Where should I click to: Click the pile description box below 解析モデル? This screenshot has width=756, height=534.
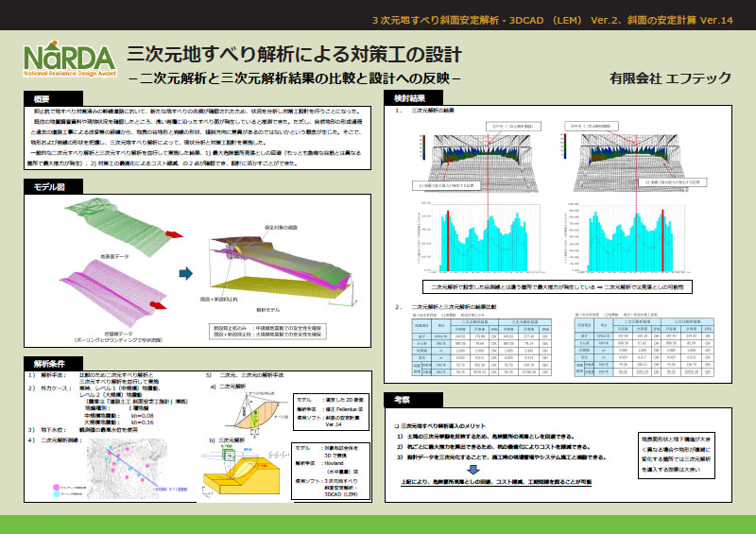pyautogui.click(x=267, y=331)
